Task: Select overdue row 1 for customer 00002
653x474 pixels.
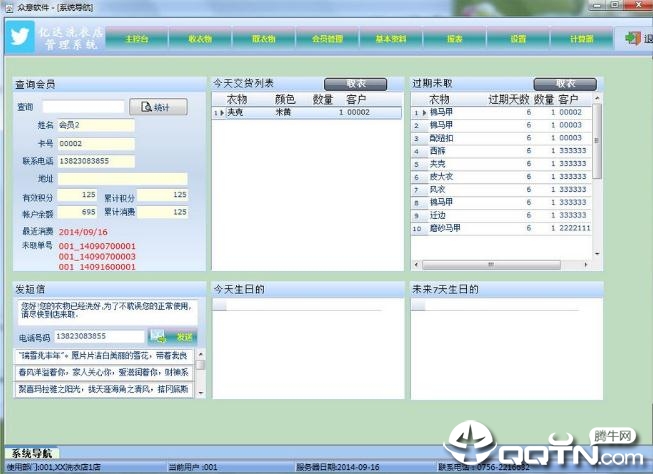Action: pos(501,112)
